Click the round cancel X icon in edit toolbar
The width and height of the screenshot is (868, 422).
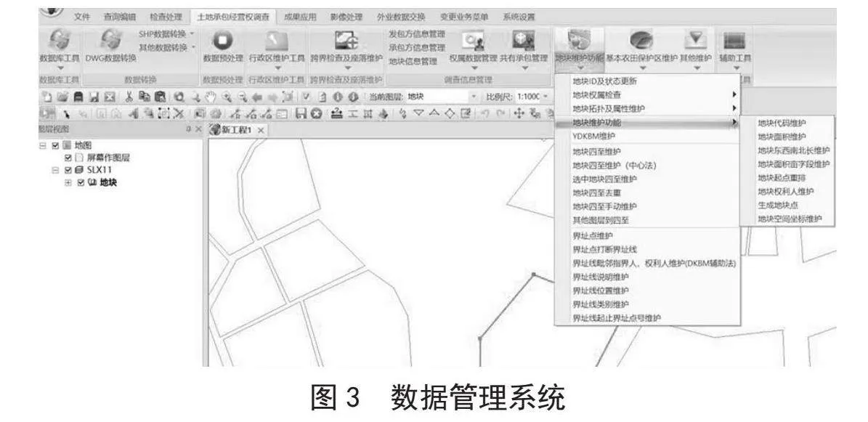click(317, 113)
